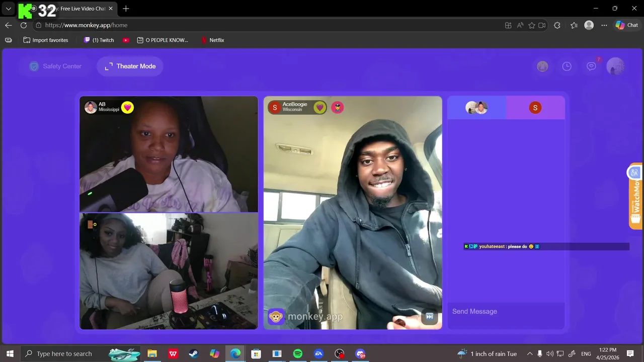Open messages icon with 7 badge
644x362 pixels.
[x=592, y=66]
